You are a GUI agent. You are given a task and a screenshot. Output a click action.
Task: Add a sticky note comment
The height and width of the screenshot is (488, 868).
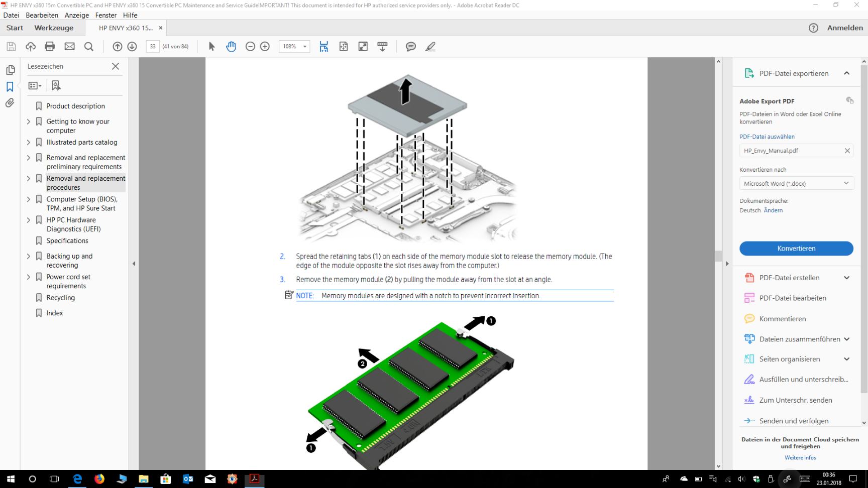(411, 47)
